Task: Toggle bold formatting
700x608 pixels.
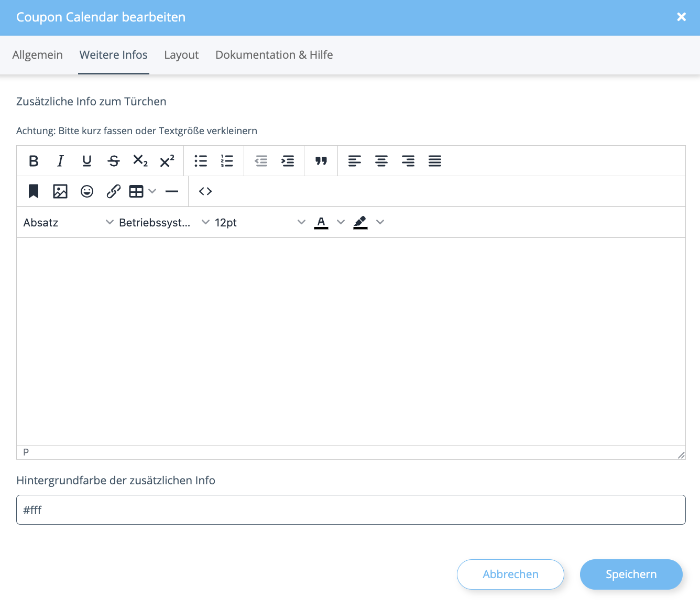Action: pyautogui.click(x=34, y=161)
